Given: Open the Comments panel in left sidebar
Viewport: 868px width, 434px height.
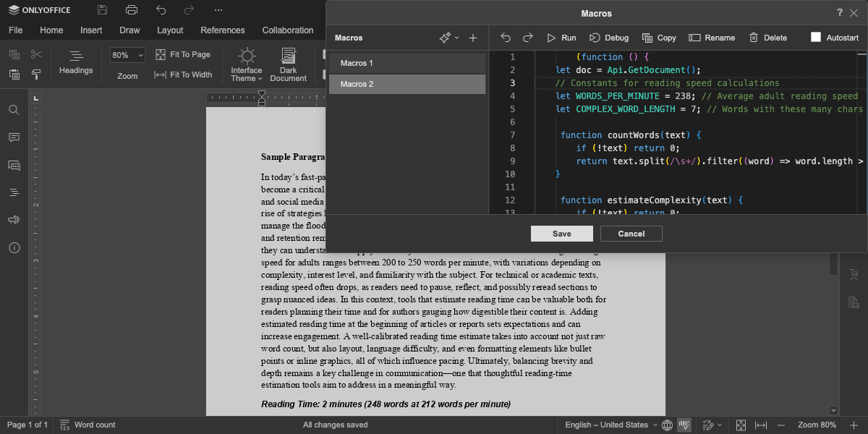Looking at the screenshot, I should coord(14,137).
